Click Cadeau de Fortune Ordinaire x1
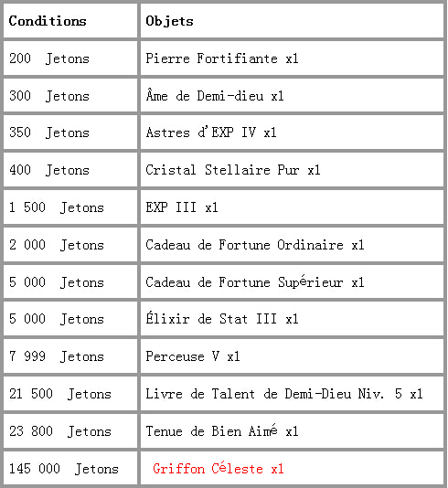 [x=255, y=245]
